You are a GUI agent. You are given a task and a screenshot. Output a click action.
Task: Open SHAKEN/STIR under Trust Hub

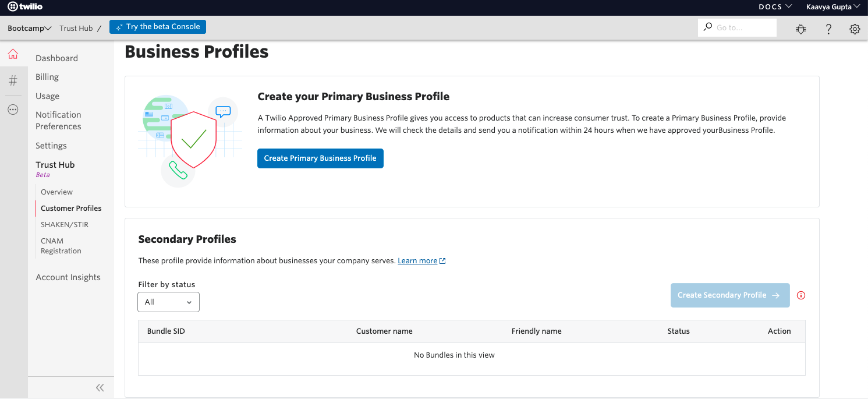(x=65, y=225)
